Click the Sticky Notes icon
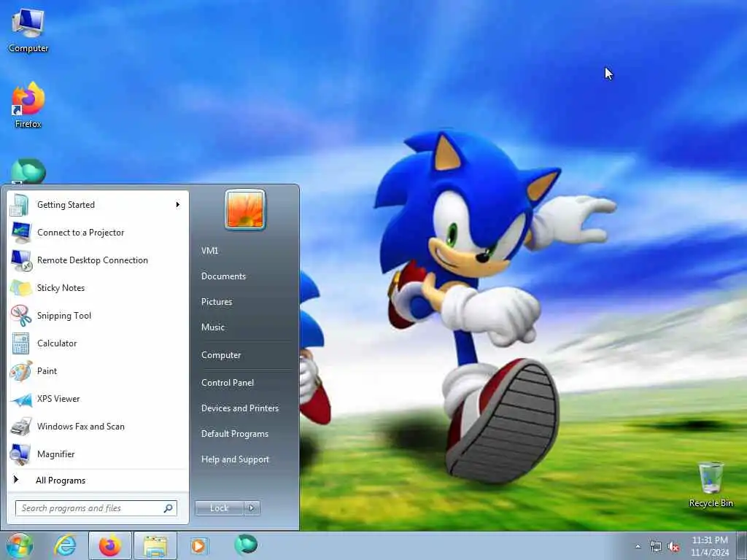747x560 pixels. [x=20, y=288]
